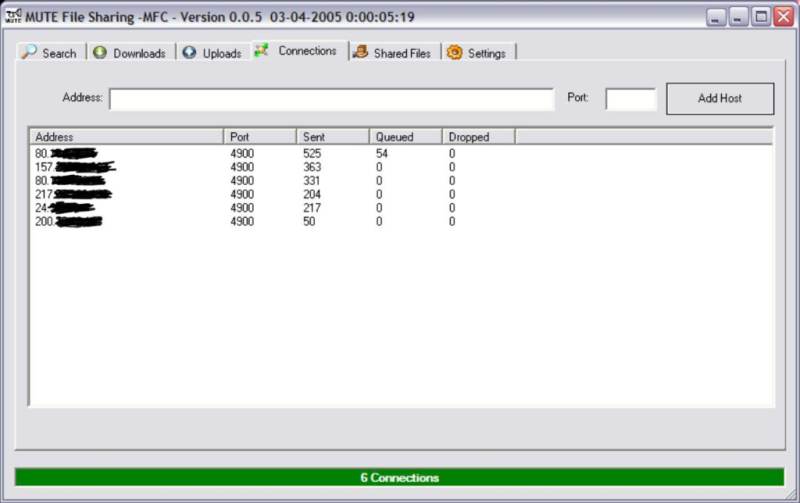
Task: Select the connection row starting with 157.
Action: tap(401, 167)
